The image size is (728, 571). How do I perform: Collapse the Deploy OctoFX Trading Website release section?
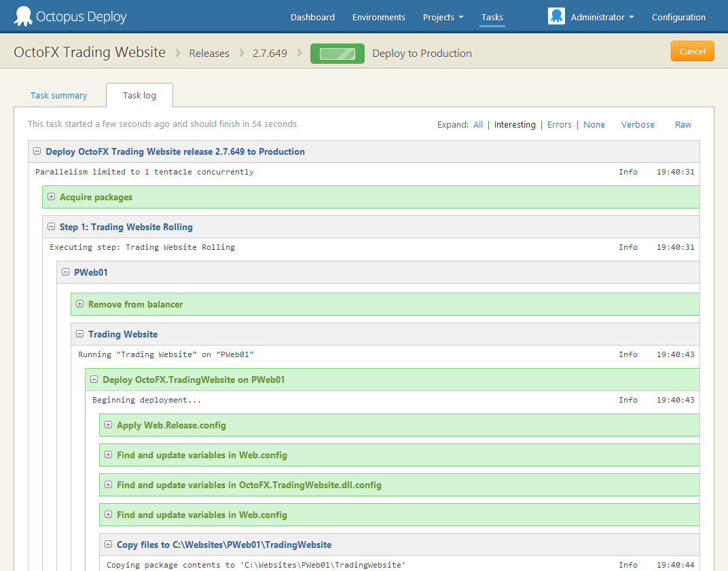[x=37, y=151]
